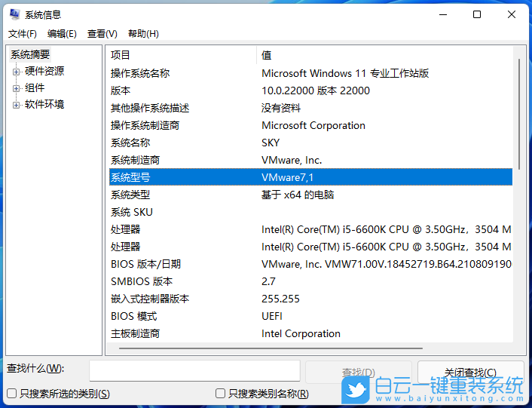The image size is (532, 408).
Task: Click value Microsoft Windows 11 专业工作站版
Action: [x=345, y=73]
